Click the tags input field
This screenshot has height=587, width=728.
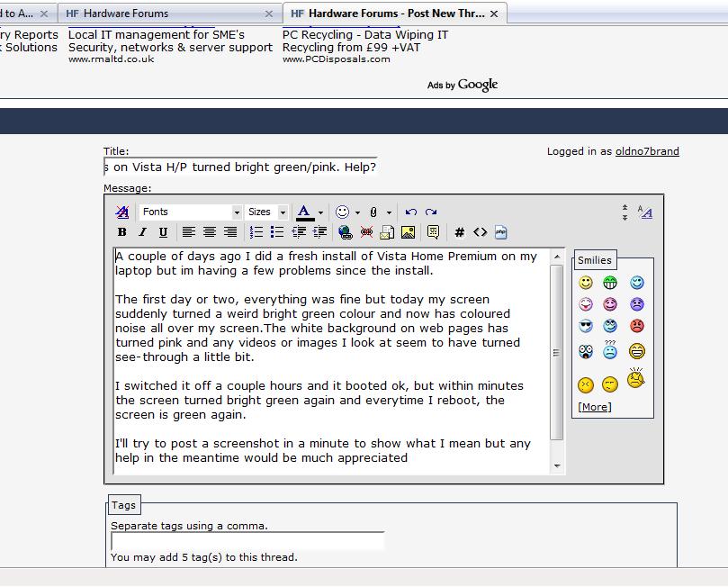247,541
